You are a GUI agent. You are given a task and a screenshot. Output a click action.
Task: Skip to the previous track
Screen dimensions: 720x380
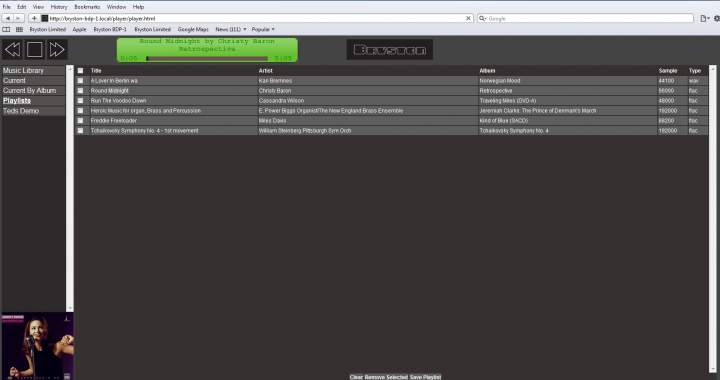[12, 50]
